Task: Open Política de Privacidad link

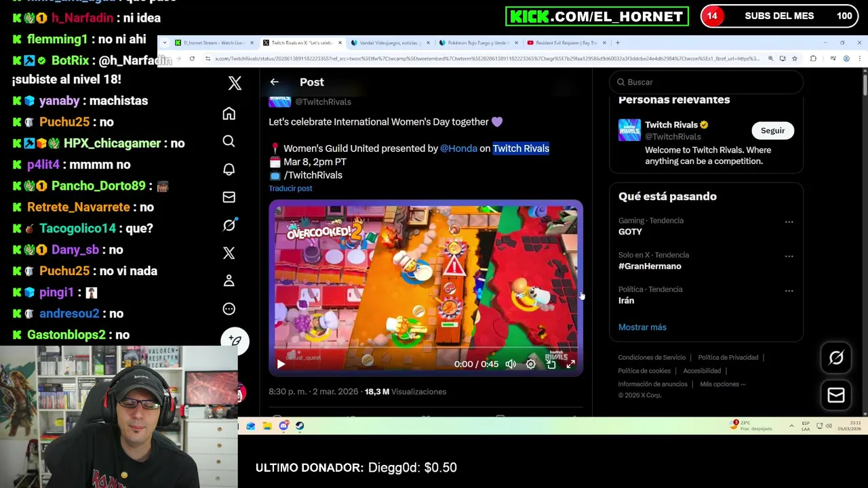Action: [x=728, y=358]
